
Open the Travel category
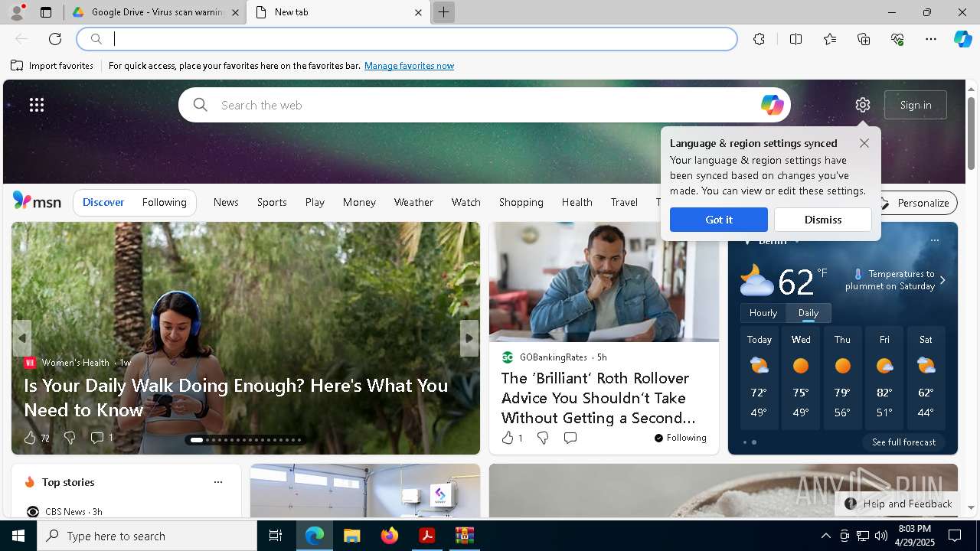(x=624, y=202)
